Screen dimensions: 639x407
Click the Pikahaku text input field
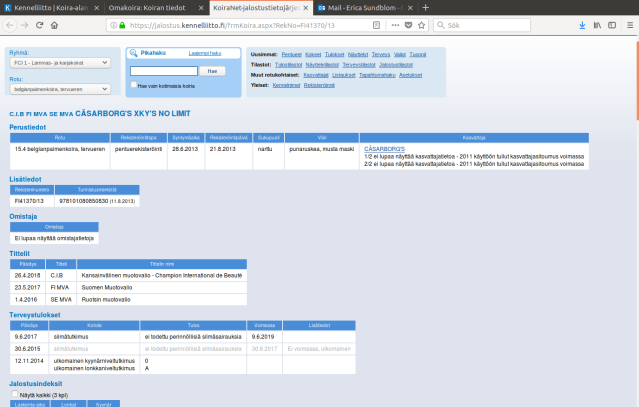[163, 71]
